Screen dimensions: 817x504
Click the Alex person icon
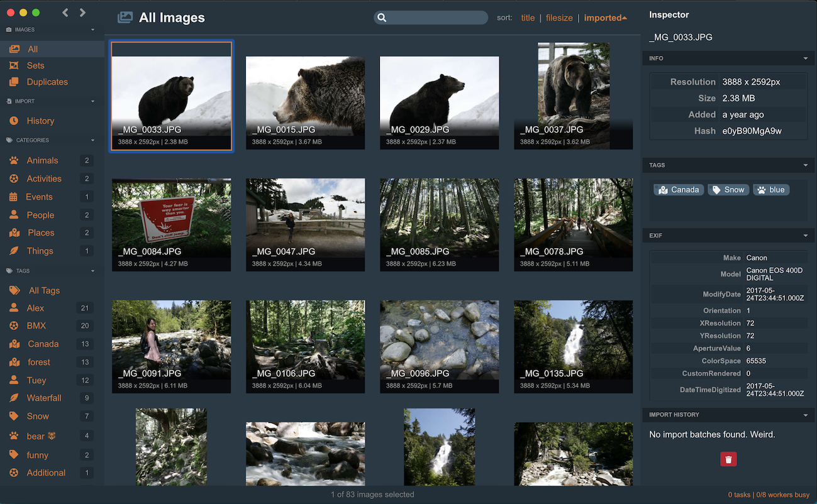point(14,308)
